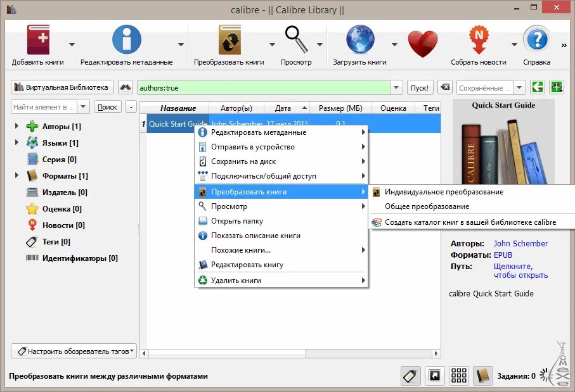Viewport: 575px width, 392px height.
Task: Click the scrollbar right arrow
Action: [x=436, y=353]
